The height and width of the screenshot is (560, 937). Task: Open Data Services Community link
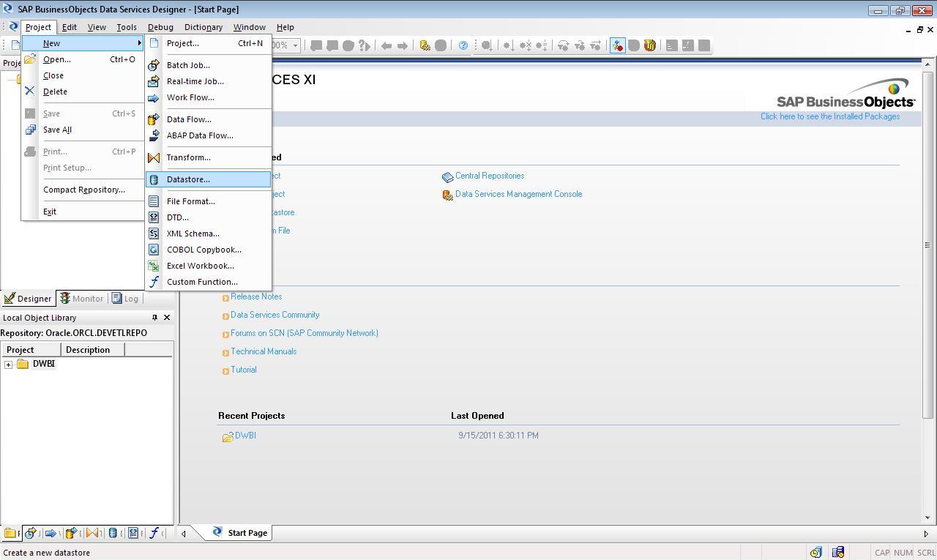(275, 315)
